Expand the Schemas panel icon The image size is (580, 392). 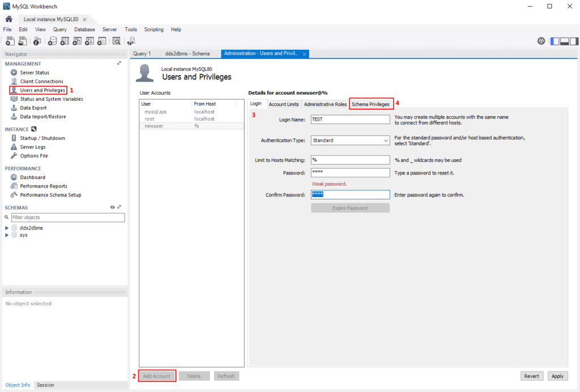click(x=119, y=207)
